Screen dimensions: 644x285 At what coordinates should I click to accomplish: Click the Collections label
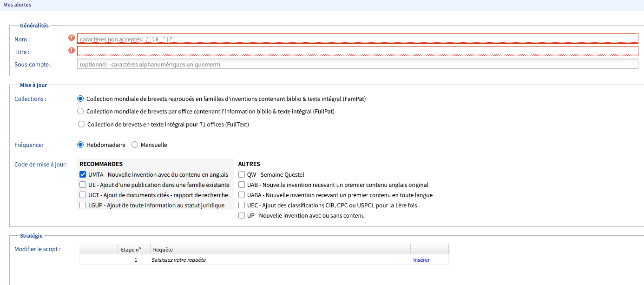(x=30, y=99)
